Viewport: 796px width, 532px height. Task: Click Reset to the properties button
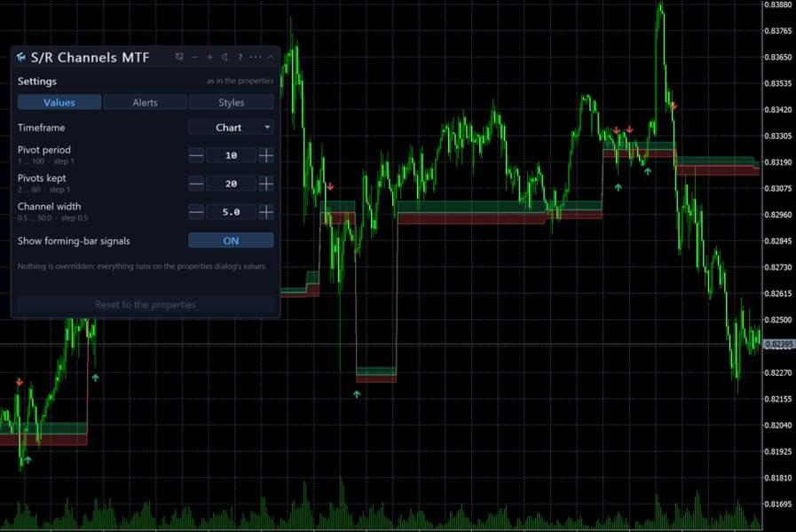pyautogui.click(x=146, y=304)
